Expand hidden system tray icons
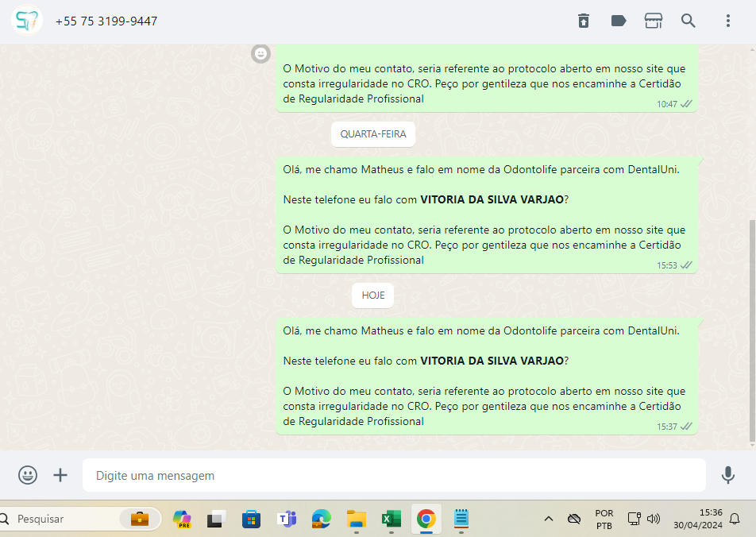This screenshot has height=537, width=756. point(548,520)
